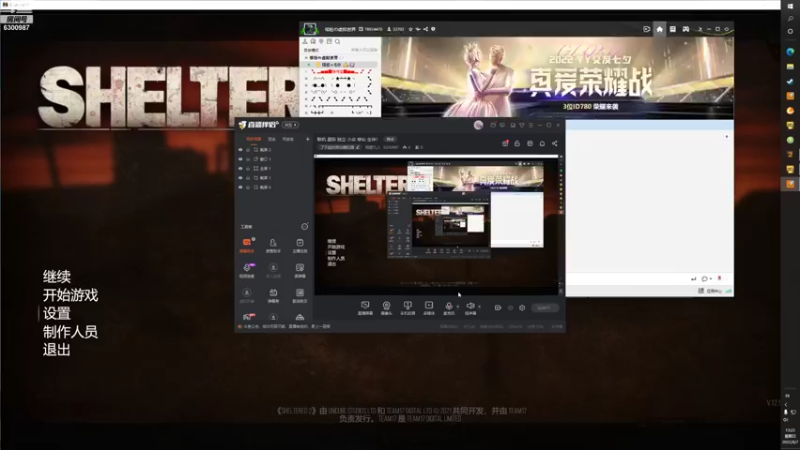Open Microsoft Edge from the taskbar
Viewport: 800px width, 450px height.
click(x=790, y=52)
